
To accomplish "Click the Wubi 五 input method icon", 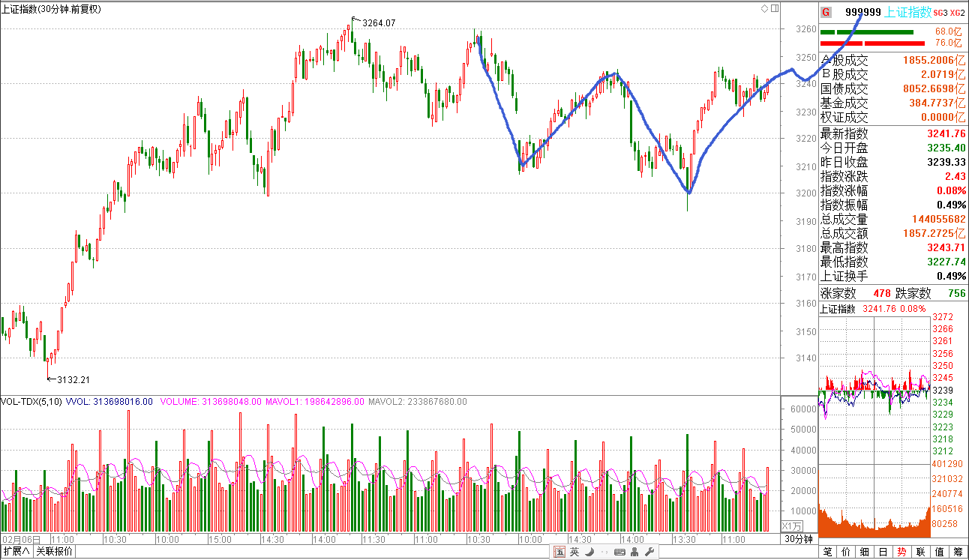I will tap(559, 553).
